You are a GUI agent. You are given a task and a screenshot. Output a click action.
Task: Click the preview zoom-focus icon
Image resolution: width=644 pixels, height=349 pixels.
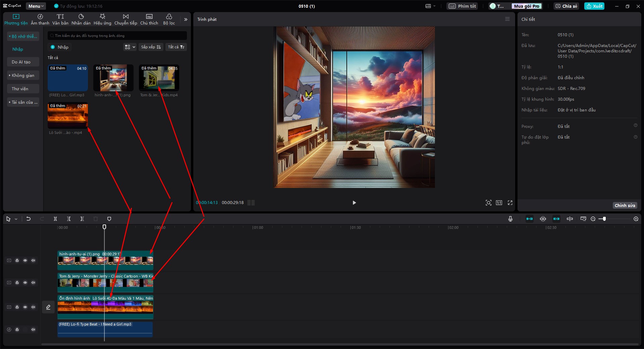[489, 203]
